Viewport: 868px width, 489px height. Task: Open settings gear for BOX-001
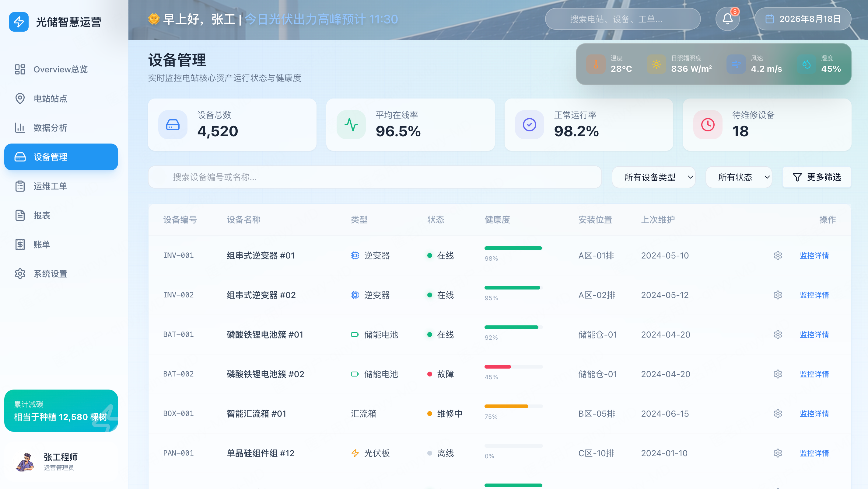[778, 414]
